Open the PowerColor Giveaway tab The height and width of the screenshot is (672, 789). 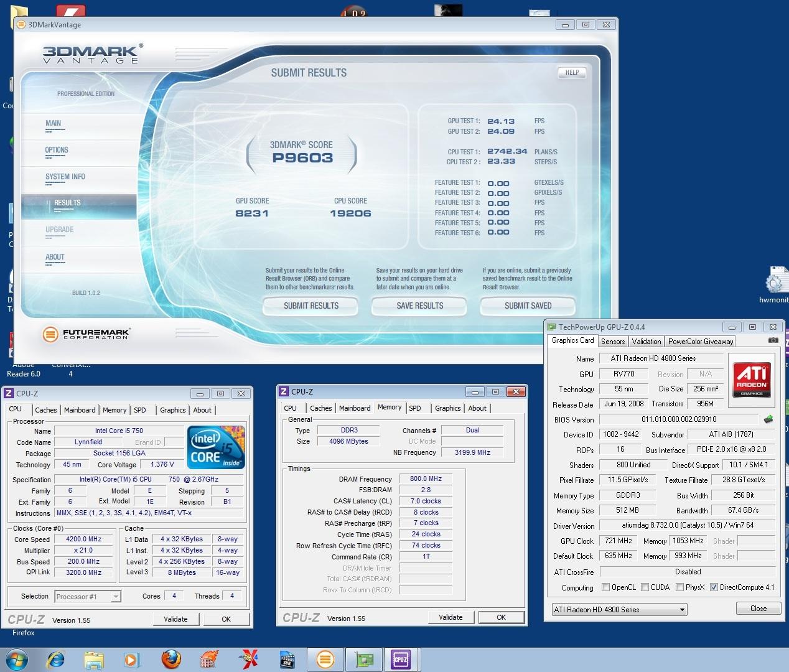701,342
